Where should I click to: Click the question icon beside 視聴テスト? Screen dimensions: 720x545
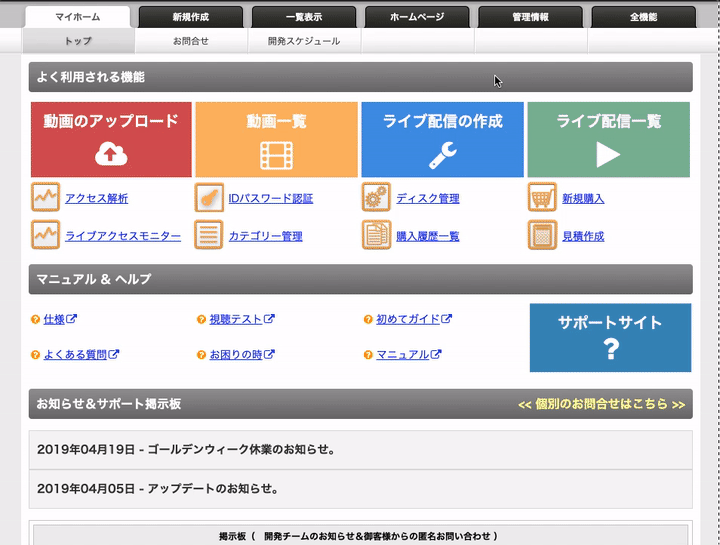(x=201, y=319)
